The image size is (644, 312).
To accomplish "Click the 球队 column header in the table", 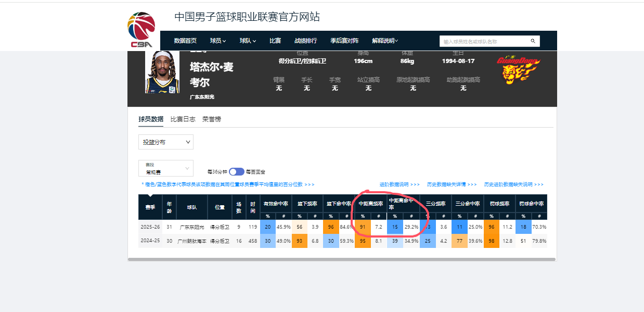I will [x=192, y=207].
